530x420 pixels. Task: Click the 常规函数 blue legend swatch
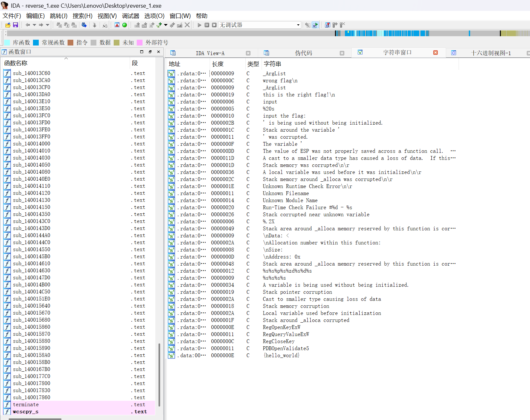pos(36,43)
